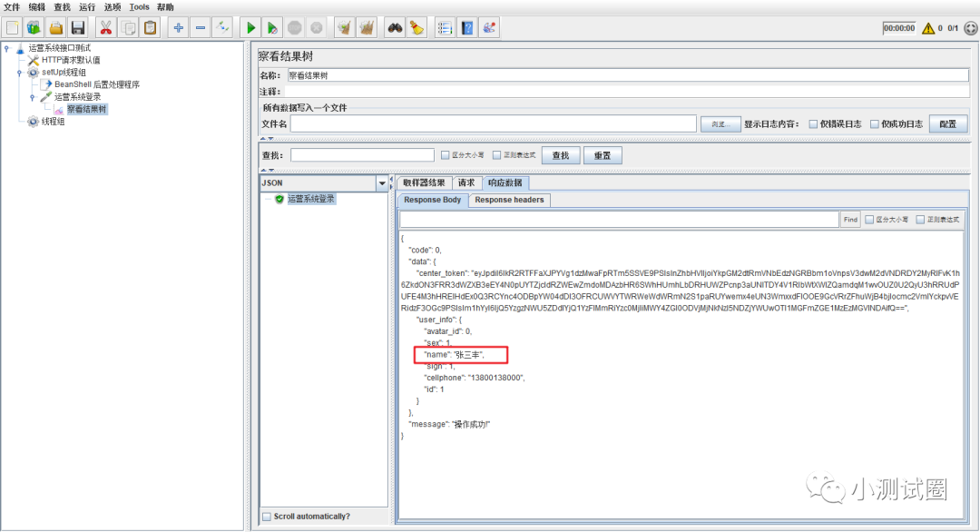
Task: Click the Start no pauses icon
Action: 272,27
